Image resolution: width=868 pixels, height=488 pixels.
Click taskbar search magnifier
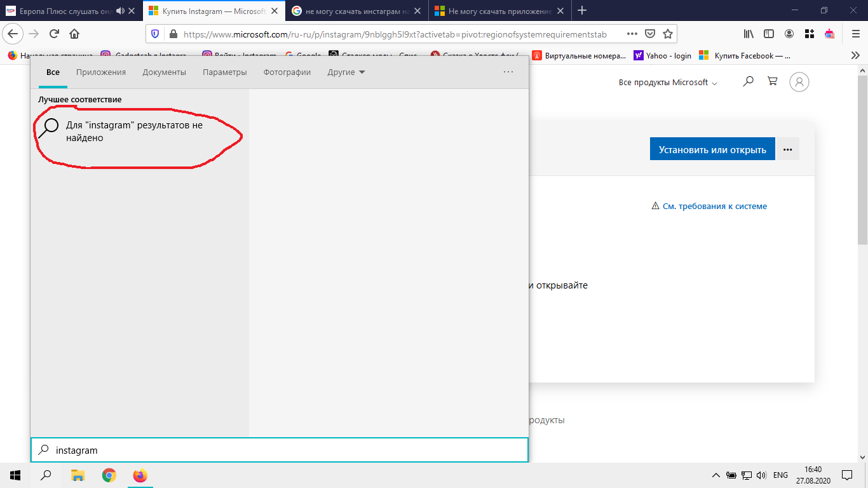[x=46, y=475]
